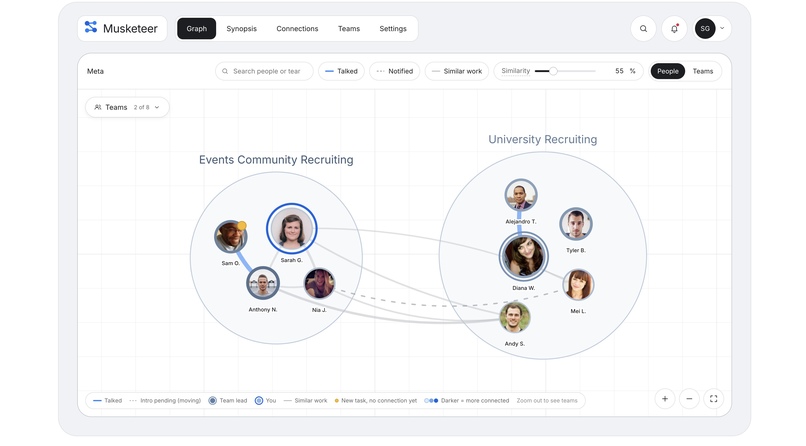Expand the account menu chevron
Screen dimensions: 806x446
pyautogui.click(x=722, y=28)
